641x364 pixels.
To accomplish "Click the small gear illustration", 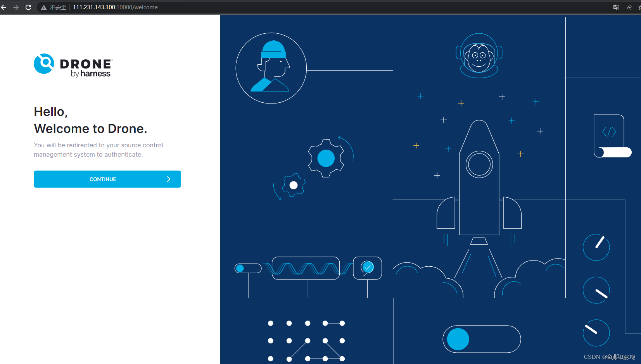I will (294, 185).
